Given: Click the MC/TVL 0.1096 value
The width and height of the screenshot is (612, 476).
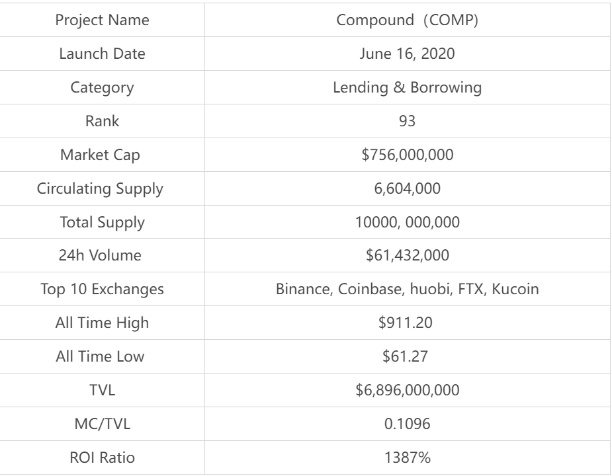Looking at the screenshot, I should tap(407, 424).
